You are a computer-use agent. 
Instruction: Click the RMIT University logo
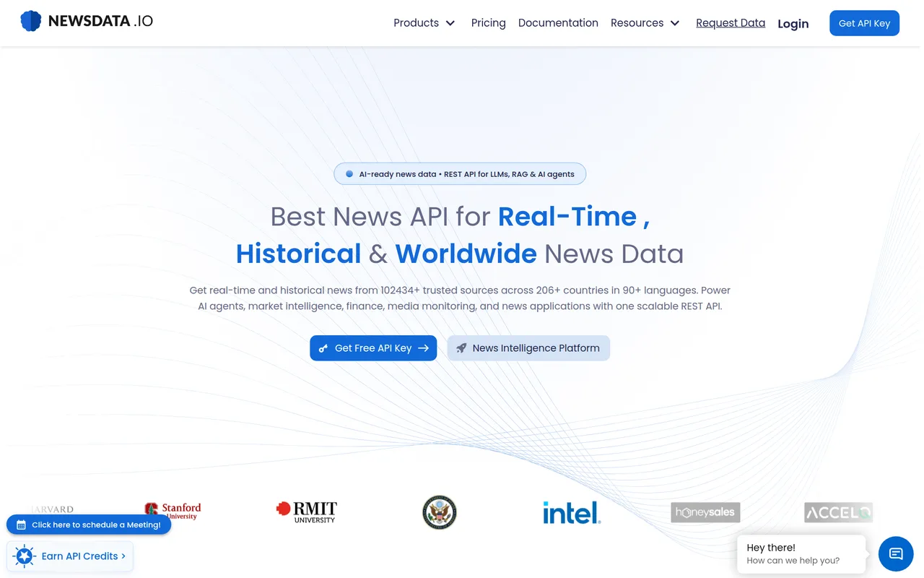pos(307,512)
